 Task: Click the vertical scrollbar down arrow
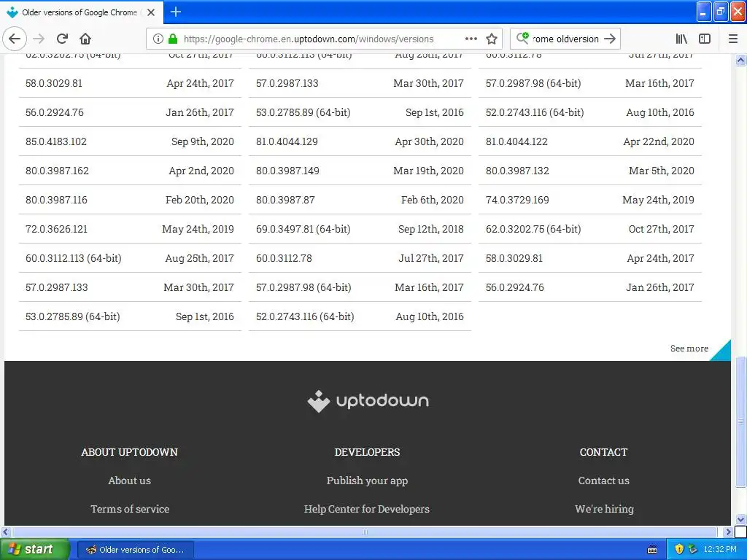[740, 519]
